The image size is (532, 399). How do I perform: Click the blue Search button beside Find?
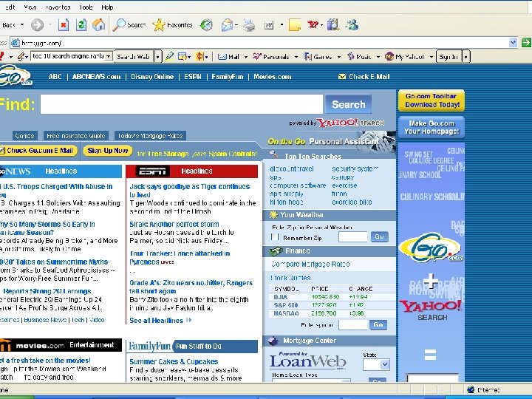point(349,104)
